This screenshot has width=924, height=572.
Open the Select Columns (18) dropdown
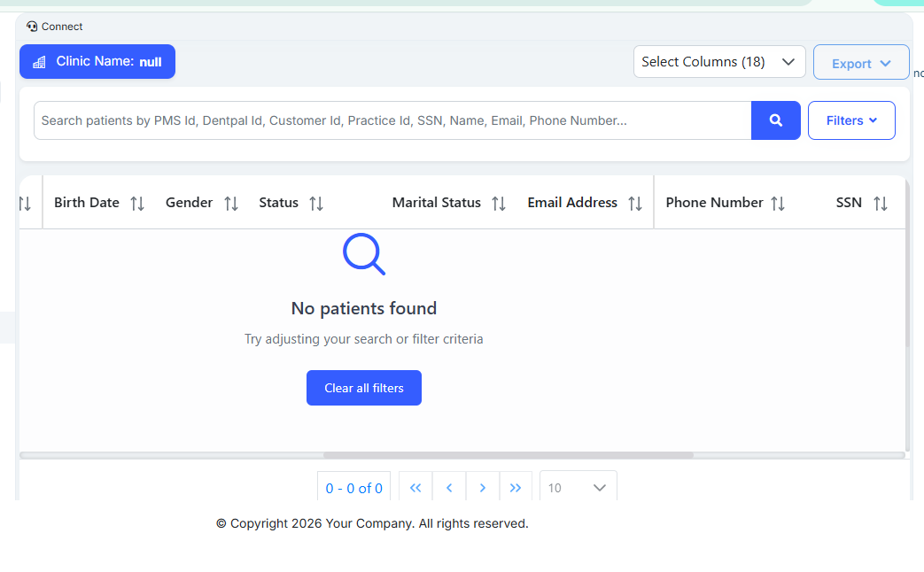coord(718,62)
